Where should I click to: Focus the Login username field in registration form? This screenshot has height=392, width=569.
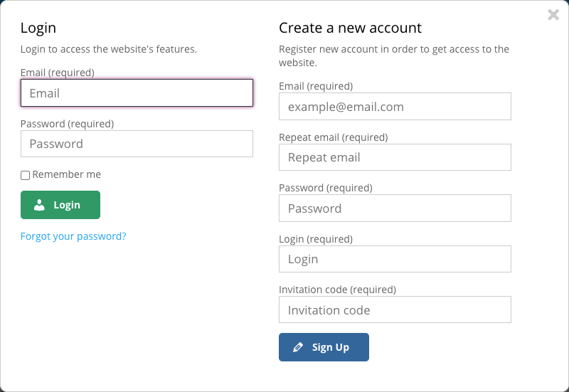click(395, 259)
